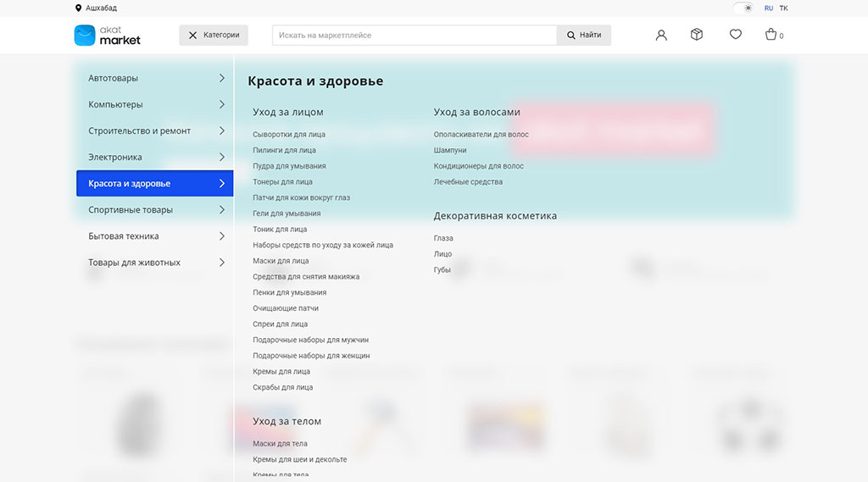
Task: Open Уход за телом heading
Action: coord(287,421)
